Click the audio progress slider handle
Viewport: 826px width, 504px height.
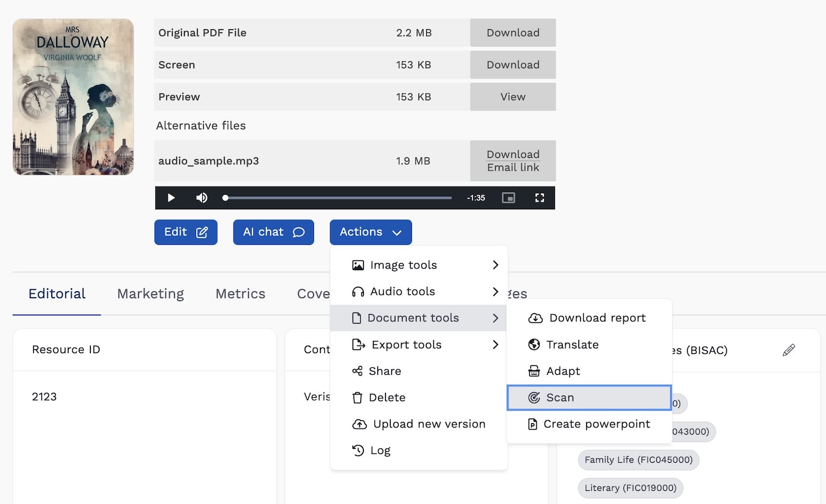[225, 198]
